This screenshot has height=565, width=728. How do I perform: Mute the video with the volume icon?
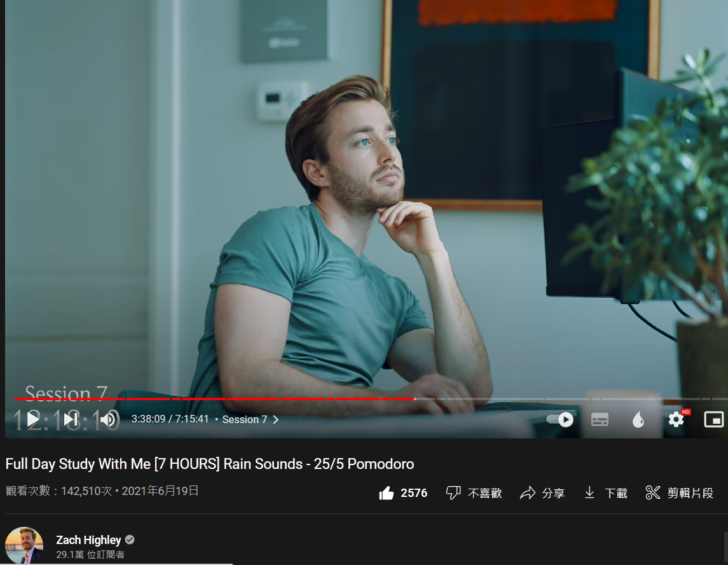pyautogui.click(x=108, y=419)
